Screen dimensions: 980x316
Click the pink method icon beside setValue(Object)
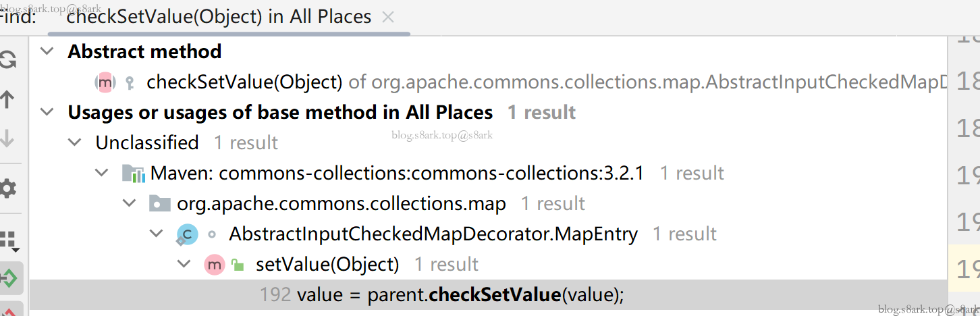point(215,265)
